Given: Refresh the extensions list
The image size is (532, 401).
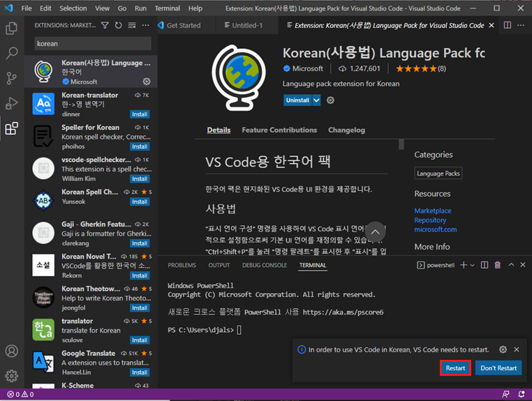Looking at the screenshot, I should tap(118, 25).
